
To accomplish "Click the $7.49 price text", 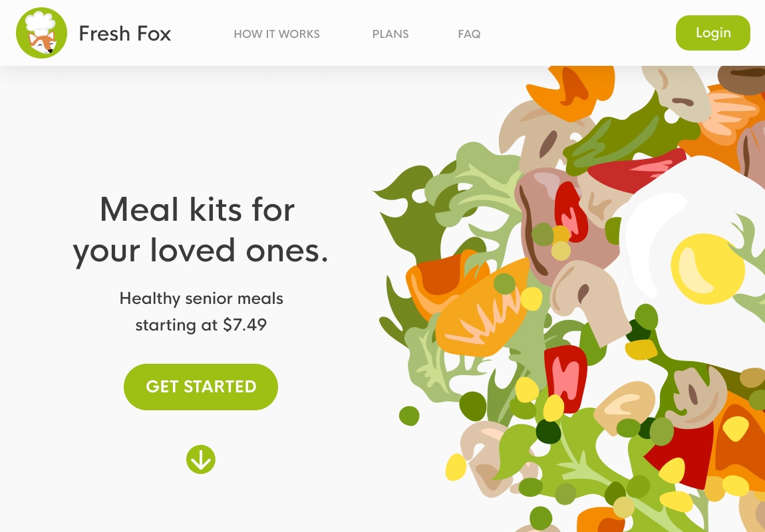I will (244, 325).
